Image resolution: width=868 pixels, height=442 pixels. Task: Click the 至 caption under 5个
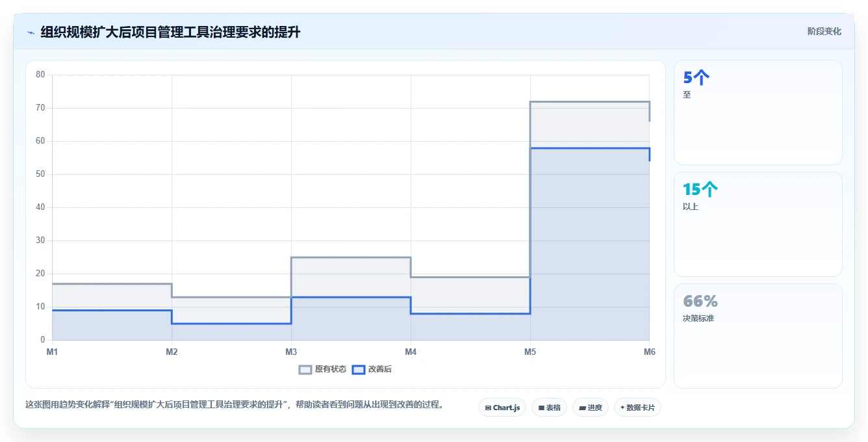(687, 95)
